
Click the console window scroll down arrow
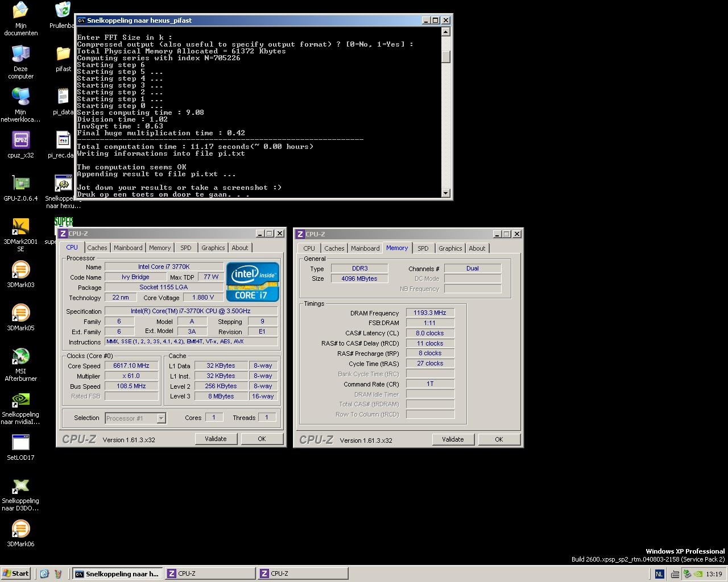point(446,193)
